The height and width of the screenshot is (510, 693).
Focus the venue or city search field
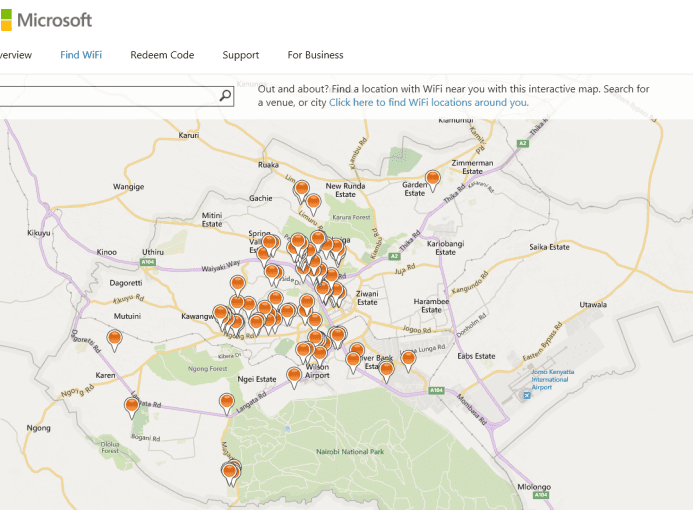click(x=117, y=96)
